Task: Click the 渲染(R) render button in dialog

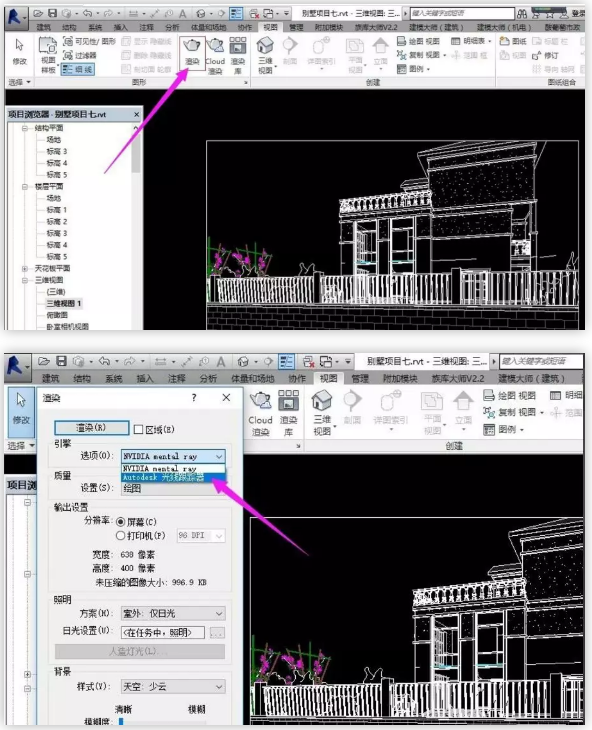Action: click(92, 427)
